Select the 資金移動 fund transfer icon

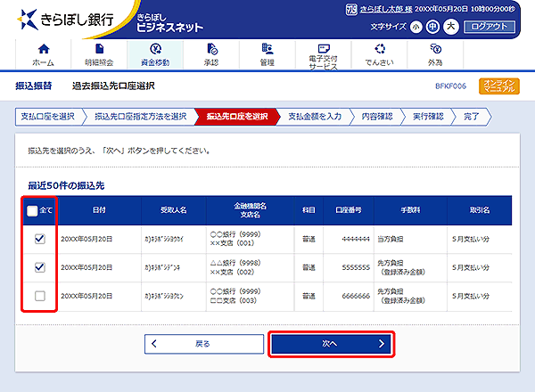tap(156, 53)
